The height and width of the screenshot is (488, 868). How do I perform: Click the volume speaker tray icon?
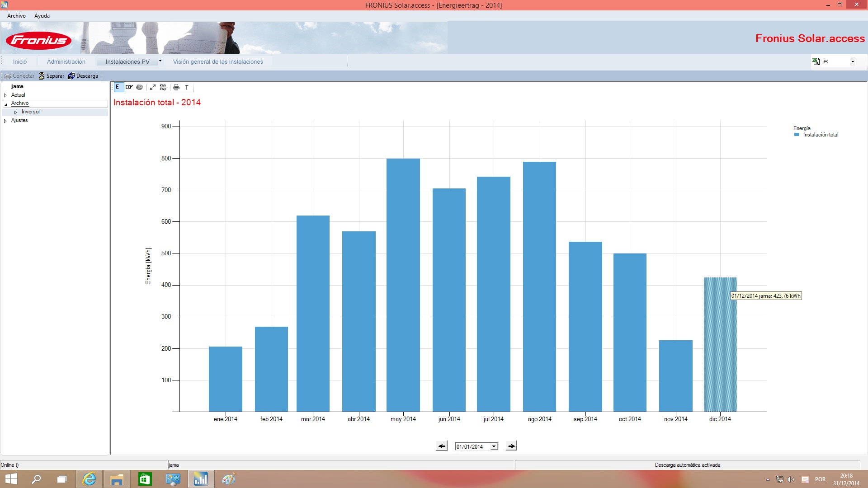(791, 479)
